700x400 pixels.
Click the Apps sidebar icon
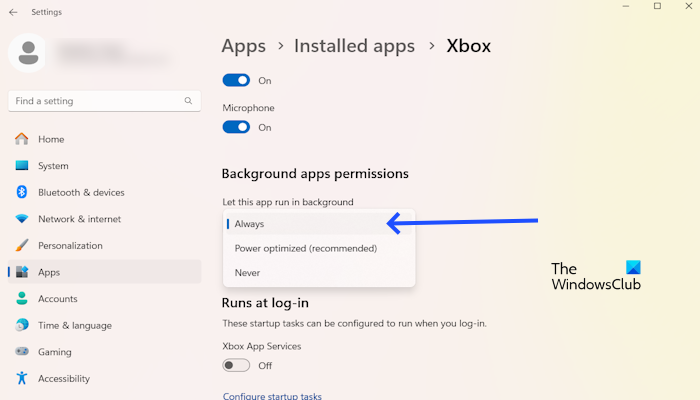coord(21,271)
